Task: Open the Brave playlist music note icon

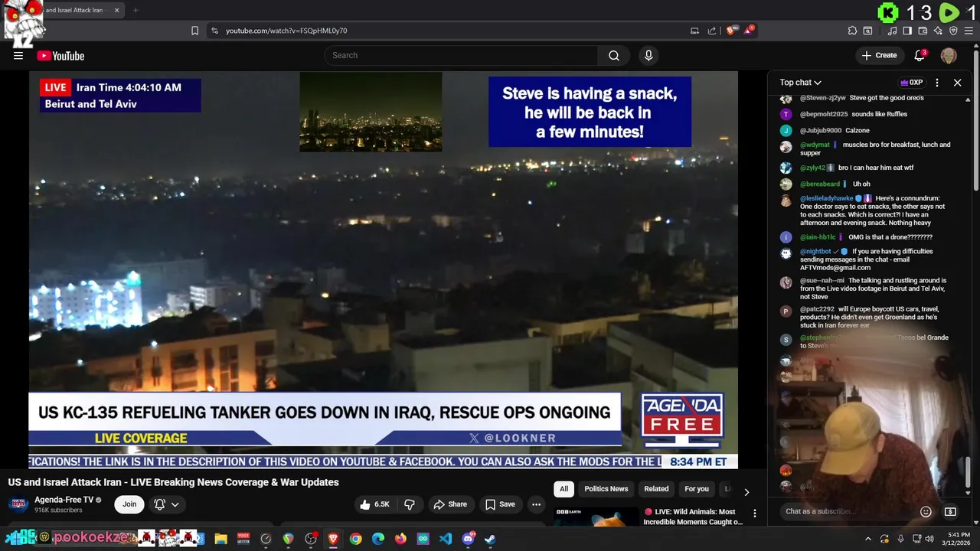Action: (x=892, y=31)
